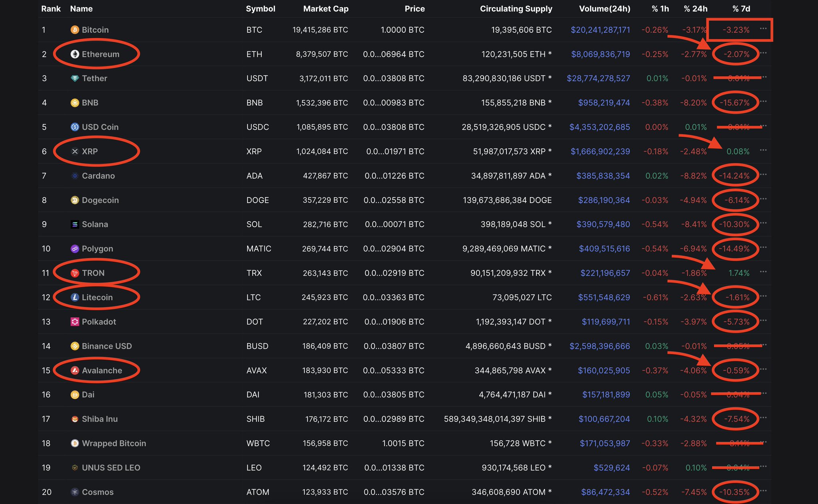Click the Bitcoin coin logo icon
818x504 pixels.
[x=75, y=30]
